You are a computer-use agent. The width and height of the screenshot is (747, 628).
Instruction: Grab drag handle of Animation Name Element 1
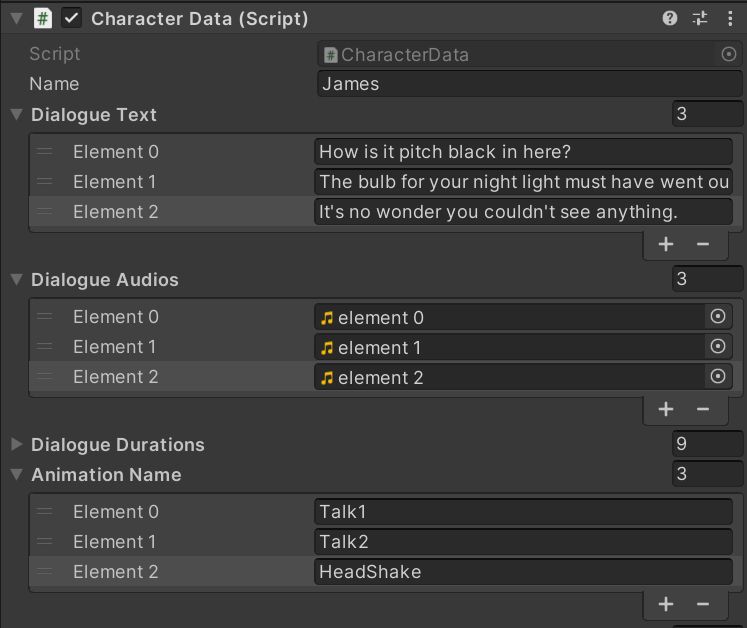[45, 542]
